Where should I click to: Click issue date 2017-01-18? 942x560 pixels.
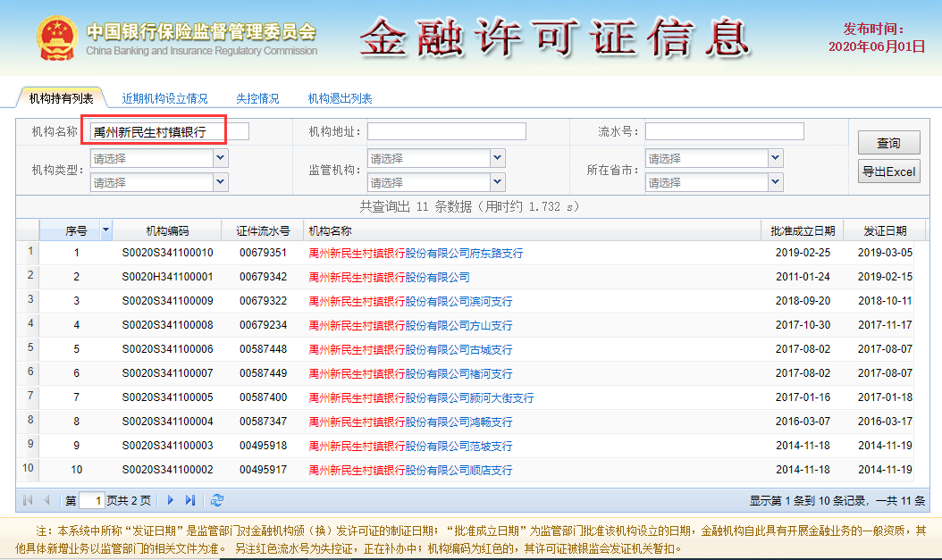pyautogui.click(x=885, y=397)
